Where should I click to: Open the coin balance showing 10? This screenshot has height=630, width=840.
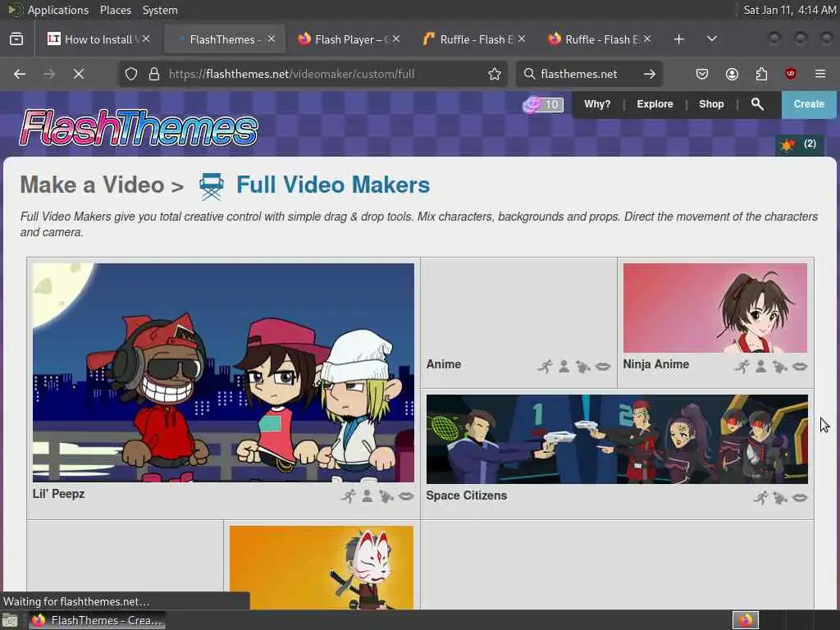pos(543,104)
